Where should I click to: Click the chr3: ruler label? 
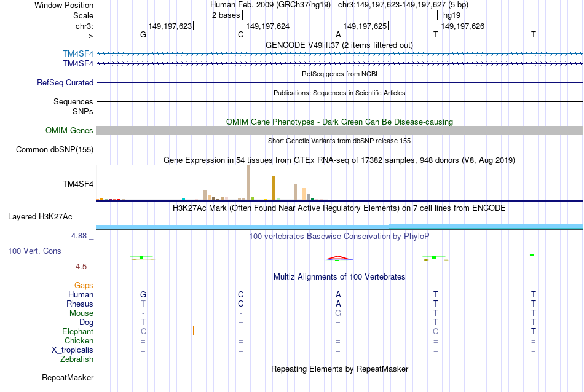(x=84, y=26)
